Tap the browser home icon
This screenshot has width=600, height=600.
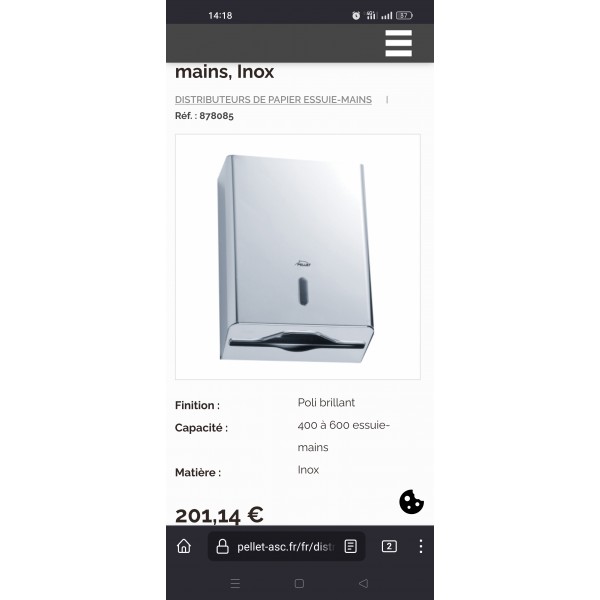(184, 546)
